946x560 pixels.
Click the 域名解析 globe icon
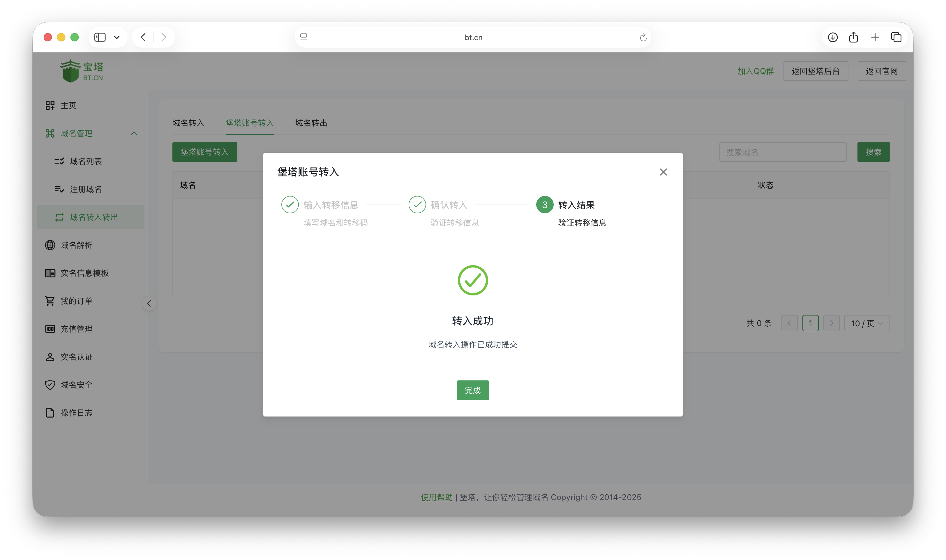click(x=50, y=245)
